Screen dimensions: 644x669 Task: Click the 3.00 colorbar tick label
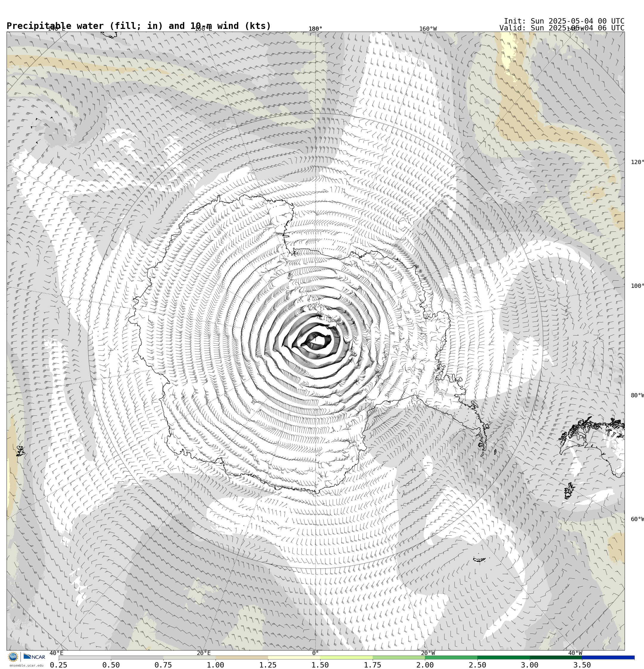pyautogui.click(x=530, y=665)
